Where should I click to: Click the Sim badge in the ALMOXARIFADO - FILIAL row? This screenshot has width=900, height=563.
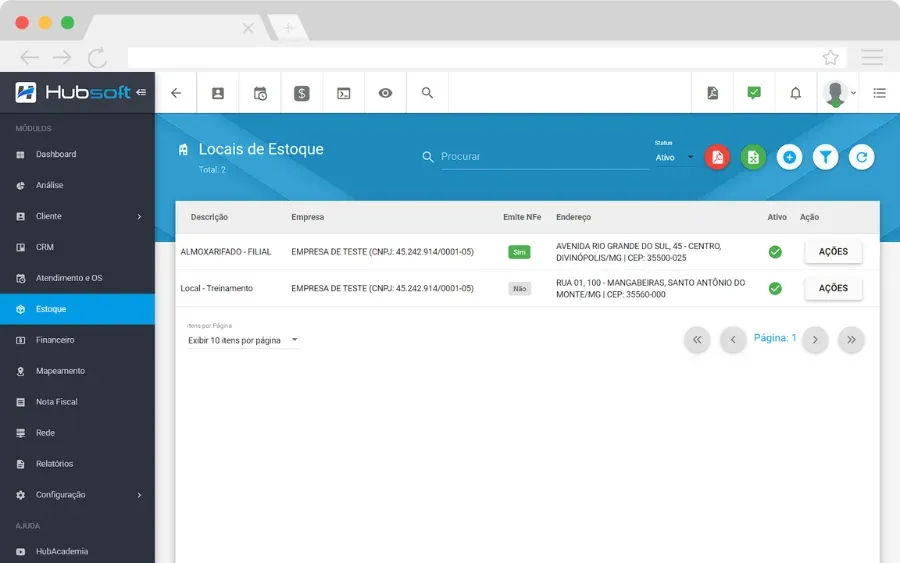point(519,252)
